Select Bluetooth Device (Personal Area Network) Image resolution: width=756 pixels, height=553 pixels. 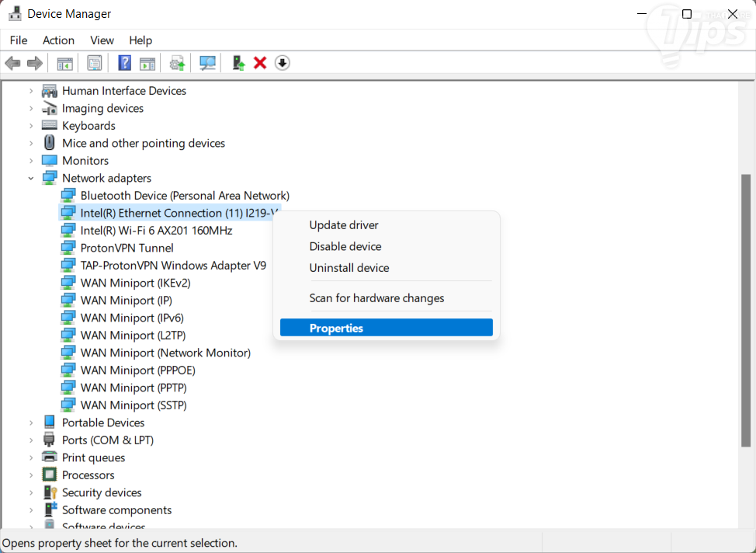[x=185, y=196]
